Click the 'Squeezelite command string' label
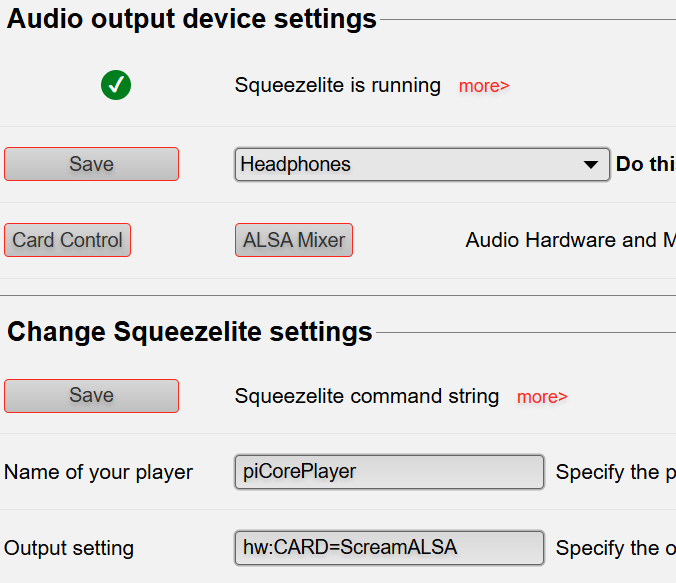 point(367,396)
